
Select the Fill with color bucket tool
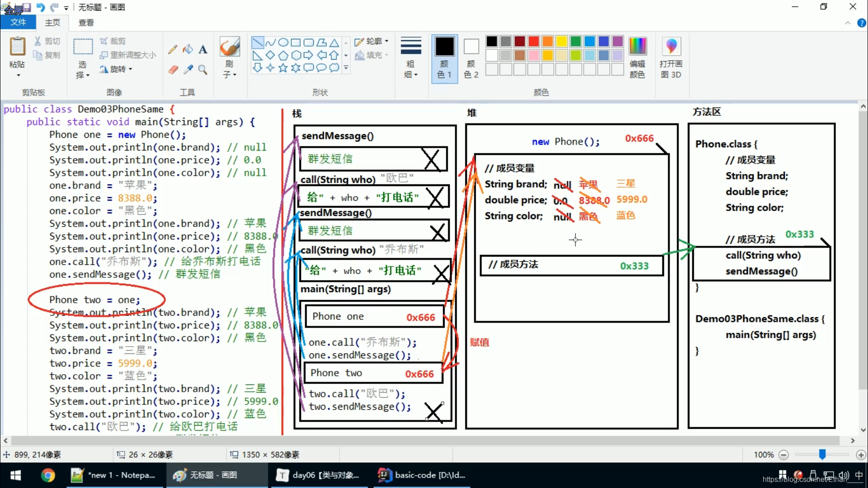[188, 49]
